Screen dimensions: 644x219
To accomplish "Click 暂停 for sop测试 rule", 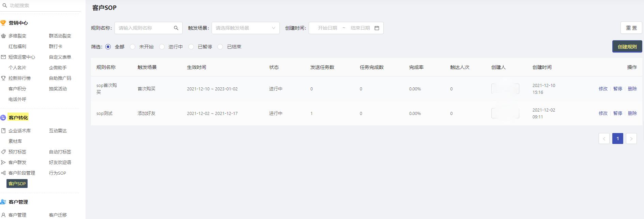I will coord(618,113).
